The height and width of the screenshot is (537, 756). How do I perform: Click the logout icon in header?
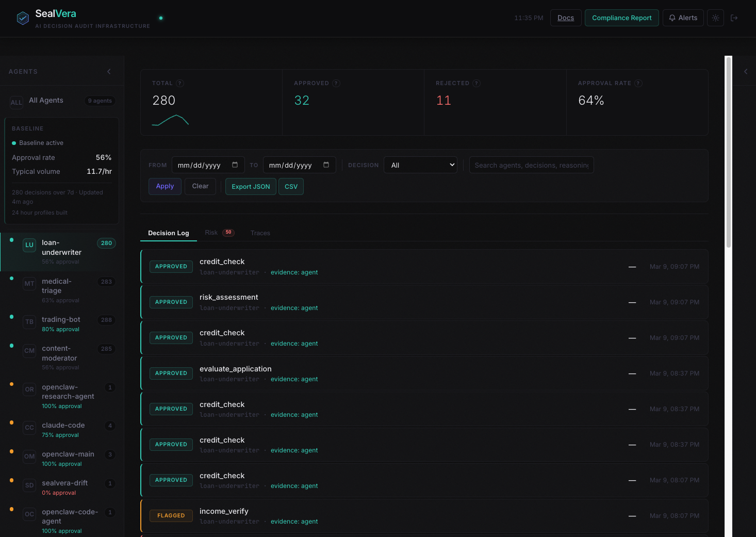734,18
